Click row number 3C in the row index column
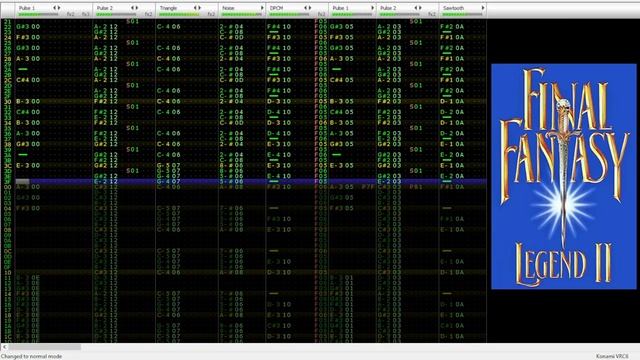The image size is (640, 360). pyautogui.click(x=7, y=165)
